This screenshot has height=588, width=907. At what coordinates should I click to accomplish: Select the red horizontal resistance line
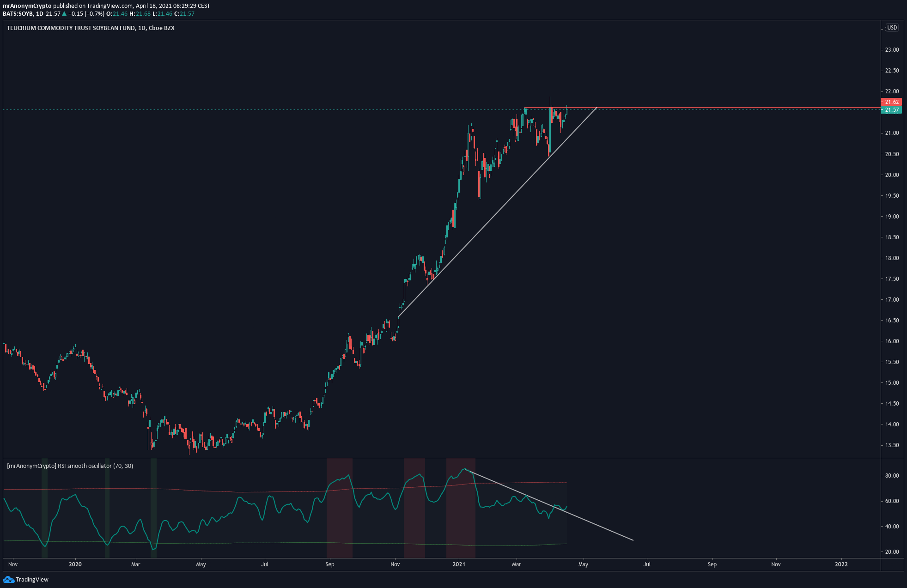coord(702,108)
